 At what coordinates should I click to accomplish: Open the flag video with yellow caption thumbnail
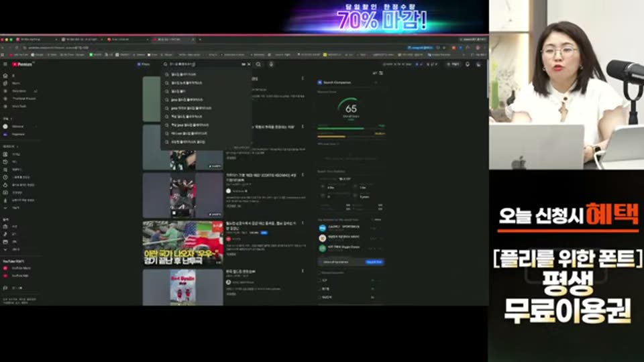(182, 243)
